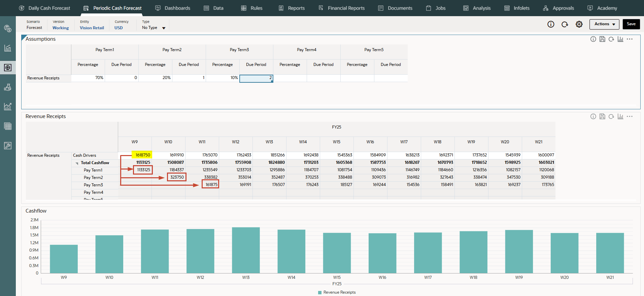Open the settings gear icon
This screenshot has height=296, width=644.
pos(579,24)
